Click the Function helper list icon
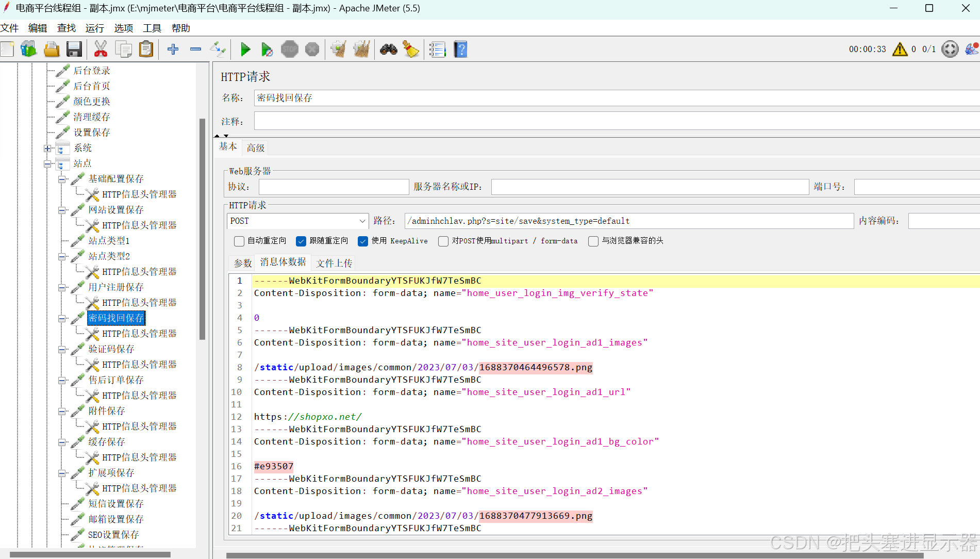This screenshot has width=980, height=559. tap(437, 50)
